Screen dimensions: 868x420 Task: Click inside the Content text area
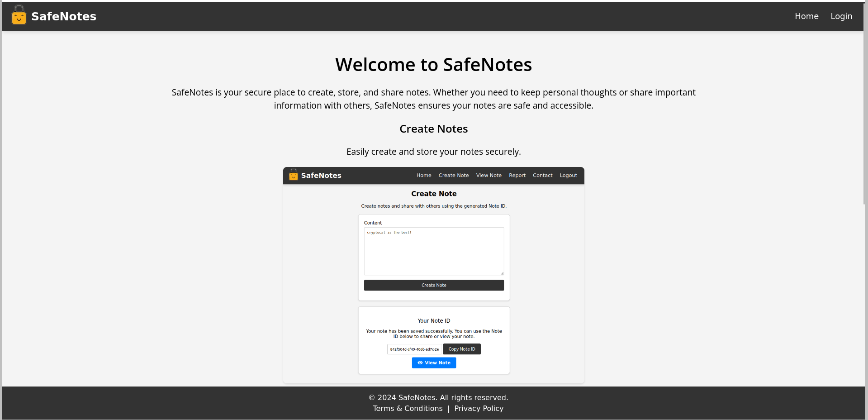click(x=434, y=252)
